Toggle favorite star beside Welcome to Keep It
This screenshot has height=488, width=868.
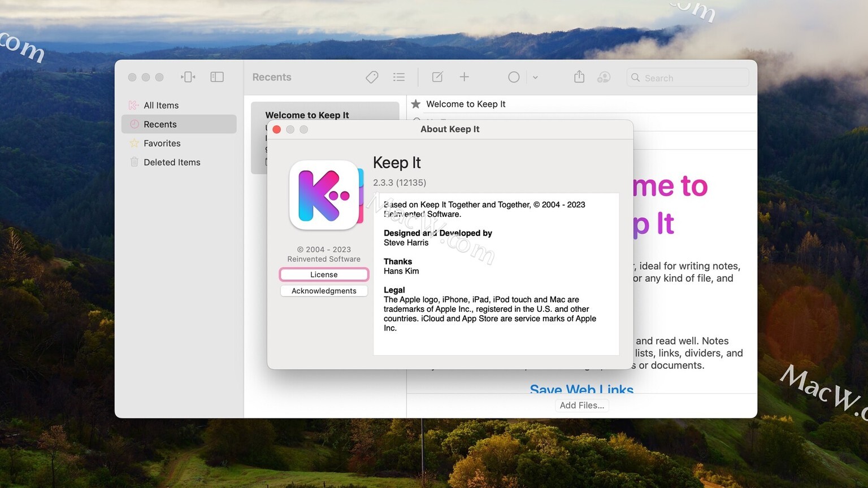pos(416,104)
